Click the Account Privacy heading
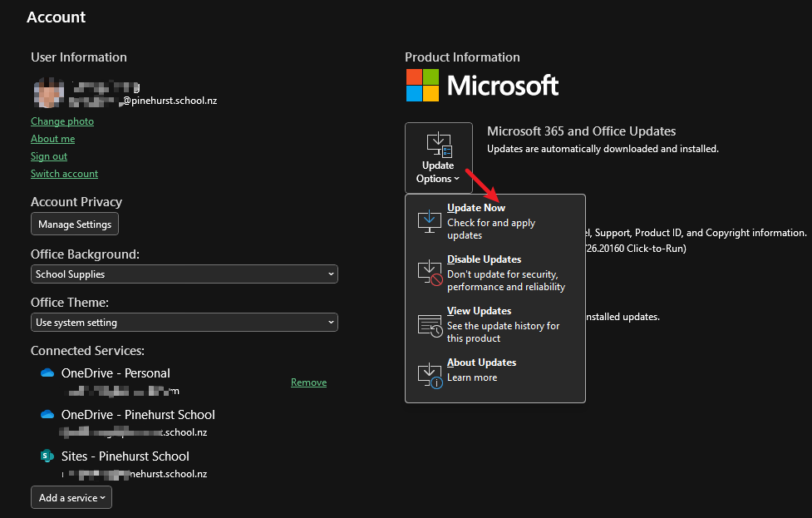The image size is (812, 518). pos(76,201)
